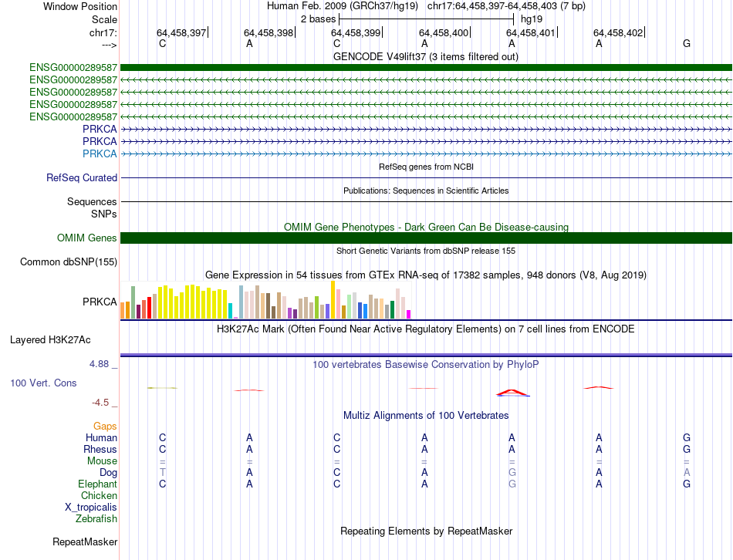Click the Rhesus species label
This screenshot has width=733, height=560.
pyautogui.click(x=100, y=449)
